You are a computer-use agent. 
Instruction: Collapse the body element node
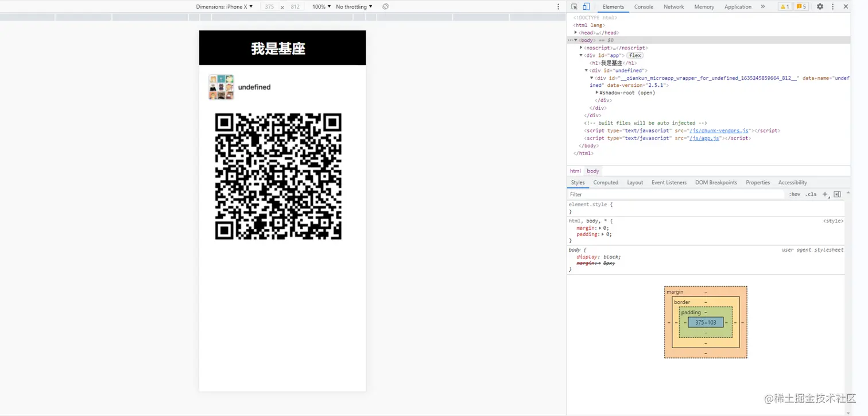click(576, 40)
